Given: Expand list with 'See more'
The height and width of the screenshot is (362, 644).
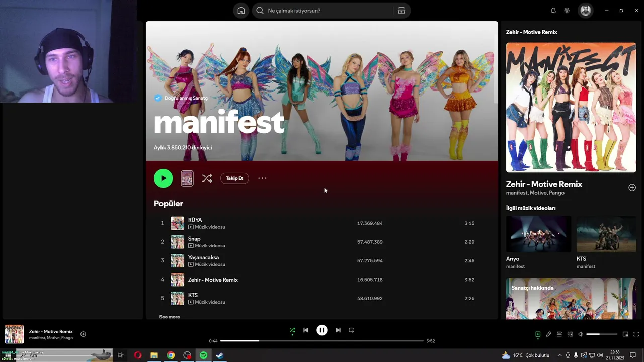Looking at the screenshot, I should point(170,317).
